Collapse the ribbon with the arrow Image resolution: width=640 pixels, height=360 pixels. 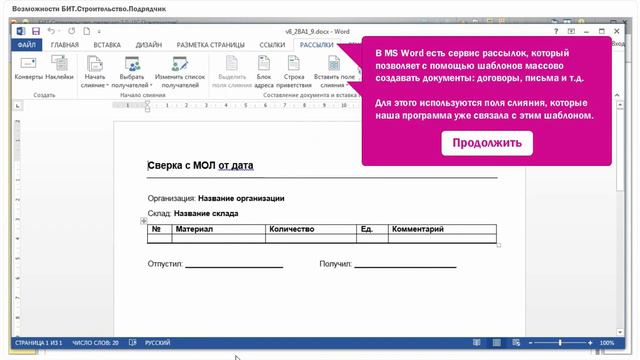click(617, 95)
